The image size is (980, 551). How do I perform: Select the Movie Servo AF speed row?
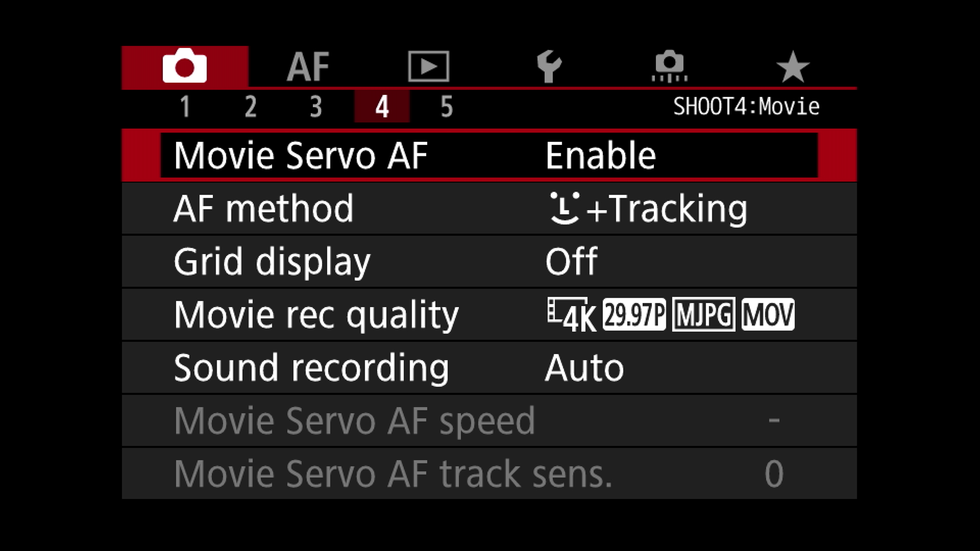click(354, 421)
